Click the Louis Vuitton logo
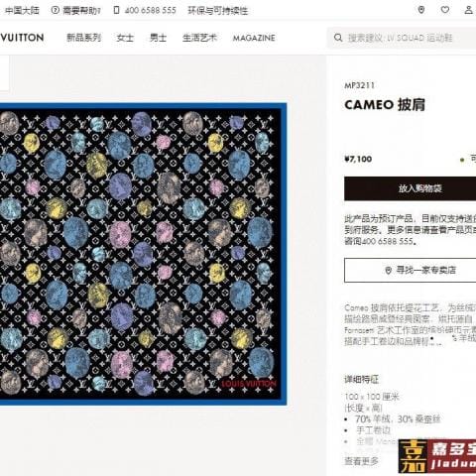The width and height of the screenshot is (476, 476). (x=22, y=38)
